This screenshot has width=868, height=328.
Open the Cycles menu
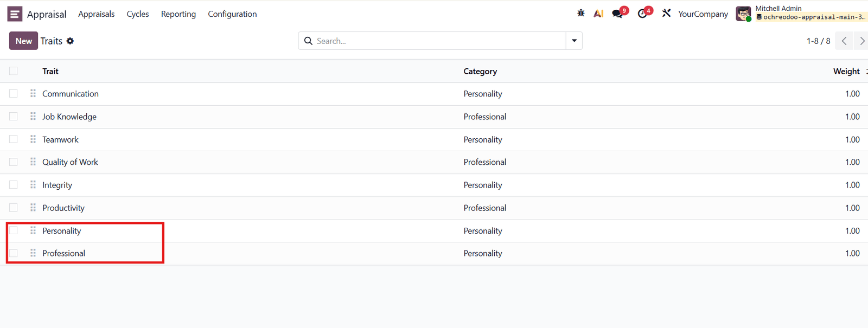(138, 14)
